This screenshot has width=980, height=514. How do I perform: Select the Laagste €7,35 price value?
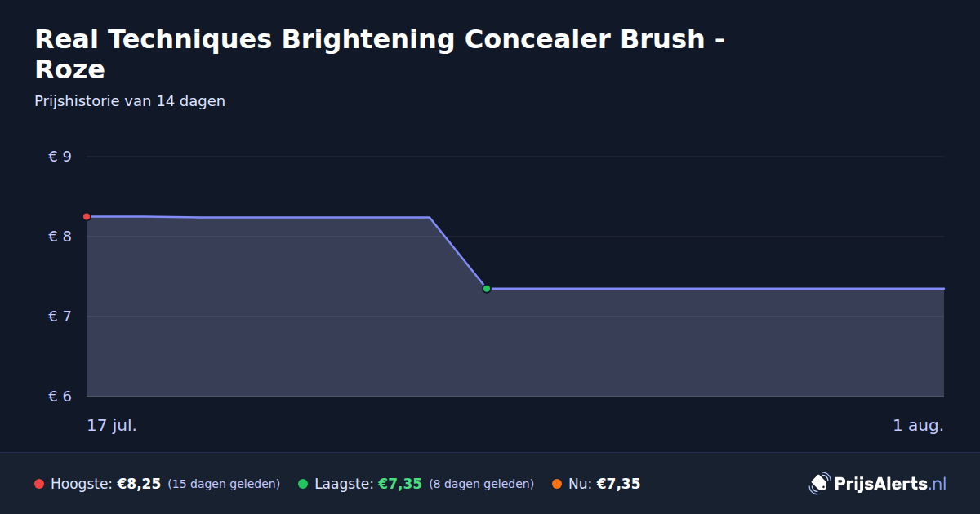[x=399, y=484]
